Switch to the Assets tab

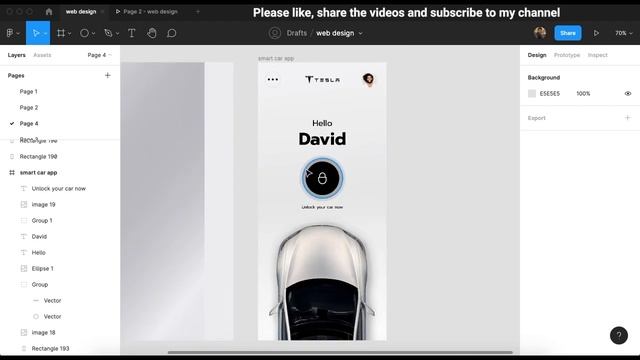tap(42, 55)
